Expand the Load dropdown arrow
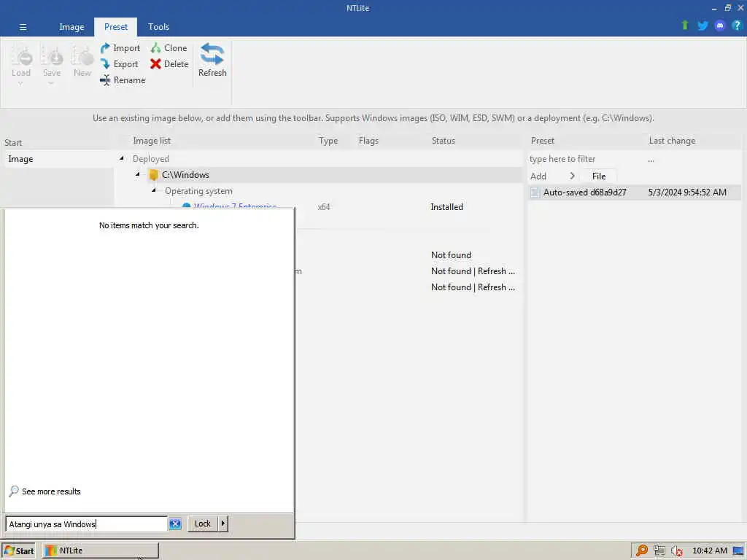The image size is (747, 560). point(20,83)
